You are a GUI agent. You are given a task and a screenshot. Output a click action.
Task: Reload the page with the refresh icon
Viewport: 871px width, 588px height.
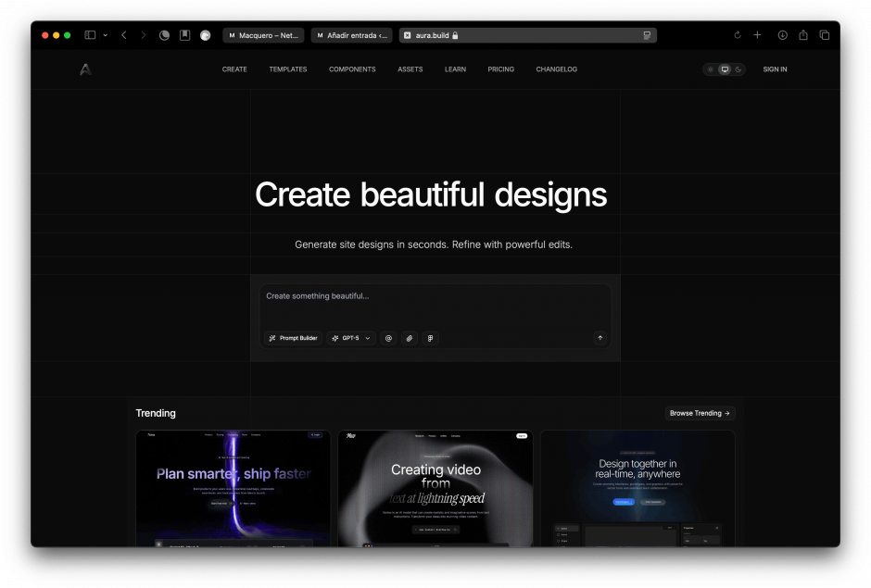pos(738,35)
